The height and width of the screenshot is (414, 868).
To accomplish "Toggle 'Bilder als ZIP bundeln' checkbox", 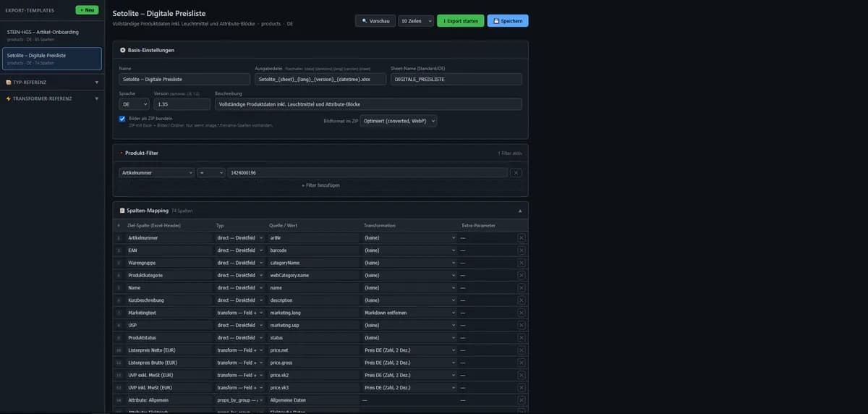I will pyautogui.click(x=122, y=118).
